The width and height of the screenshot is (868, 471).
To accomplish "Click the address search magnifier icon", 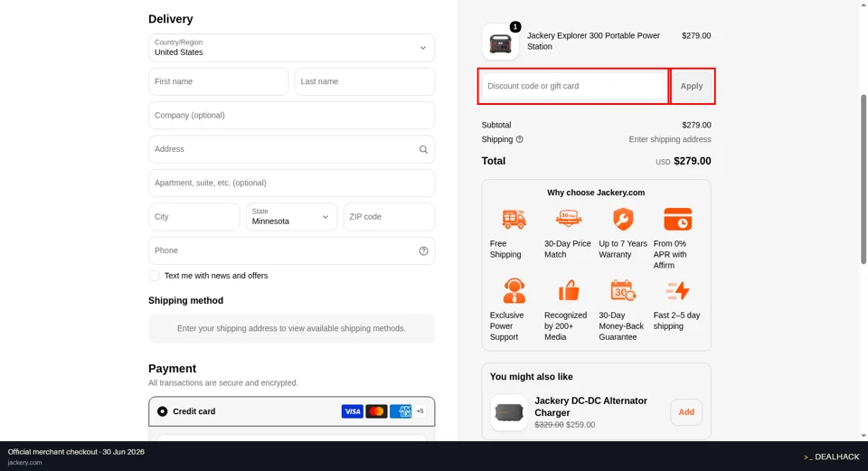I will [423, 149].
